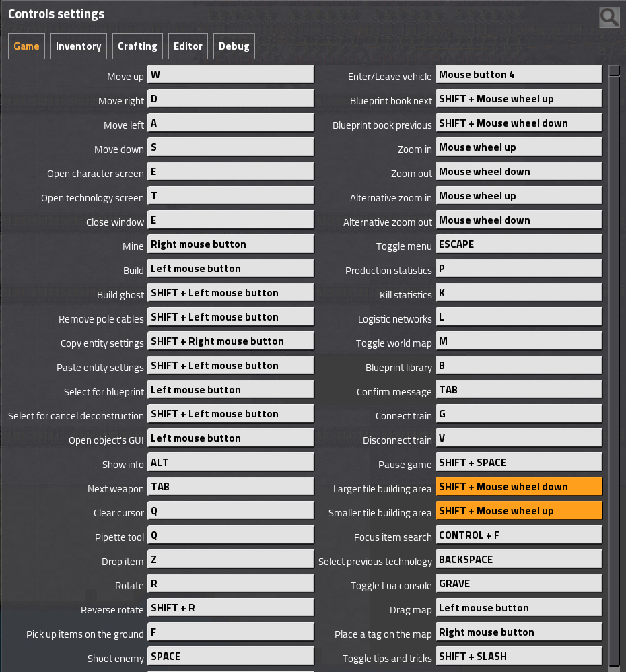626x672 pixels.
Task: Click the Focus item search binding
Action: 518,535
